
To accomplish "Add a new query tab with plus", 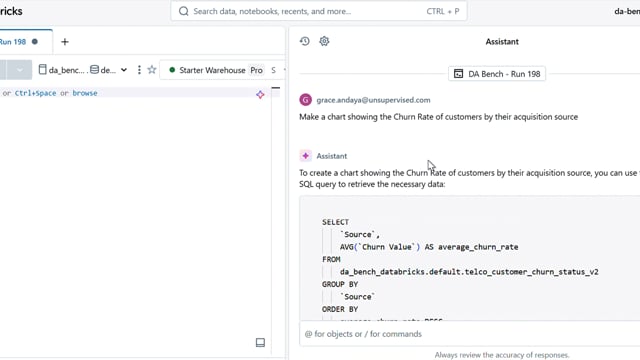I will [64, 42].
